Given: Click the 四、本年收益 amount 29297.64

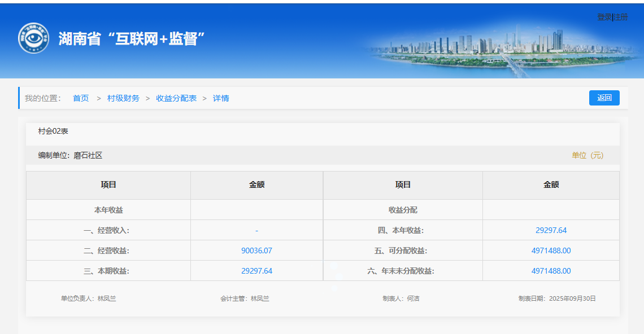Looking at the screenshot, I should click(x=551, y=230).
